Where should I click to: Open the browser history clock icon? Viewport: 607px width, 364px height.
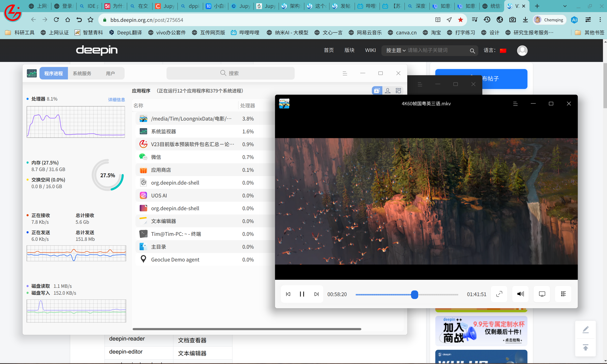pos(487,20)
